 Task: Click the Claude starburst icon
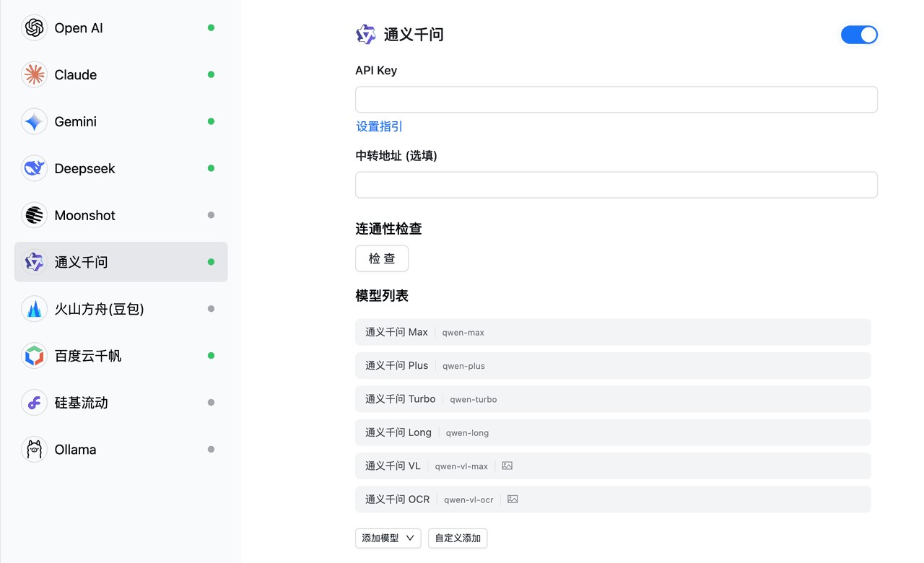click(x=34, y=74)
